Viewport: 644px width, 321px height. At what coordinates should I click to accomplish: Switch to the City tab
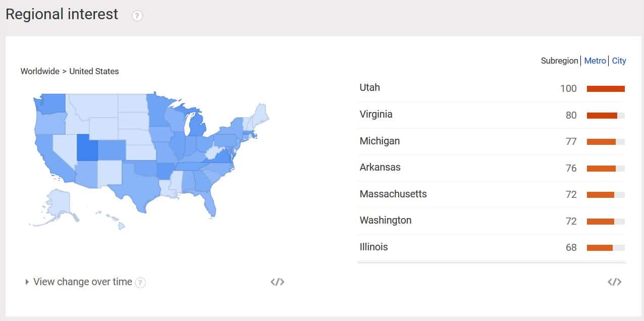[619, 61]
